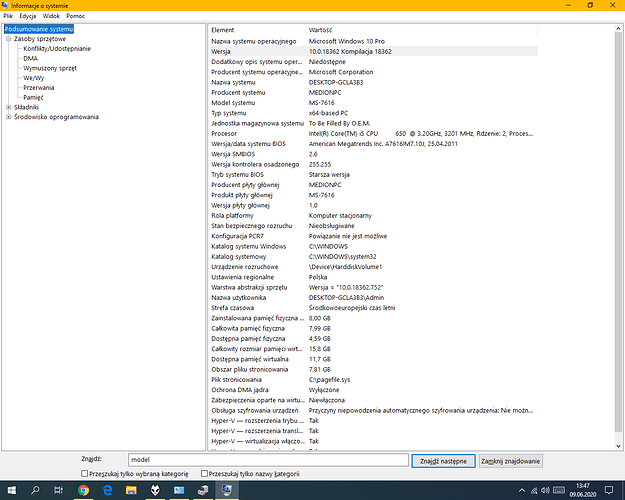Open the Edycja menu

click(28, 16)
